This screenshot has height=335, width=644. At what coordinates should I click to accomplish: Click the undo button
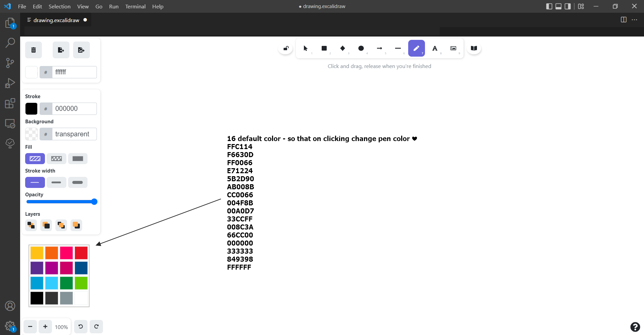[80, 327]
